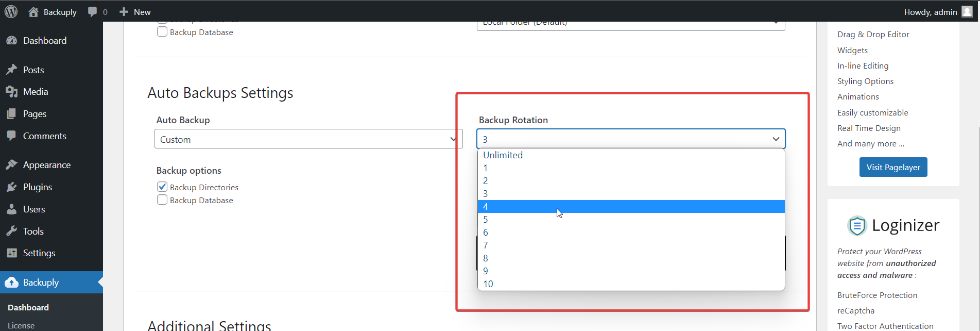Click the Dashboard gauge icon in sidebar

[x=12, y=40]
